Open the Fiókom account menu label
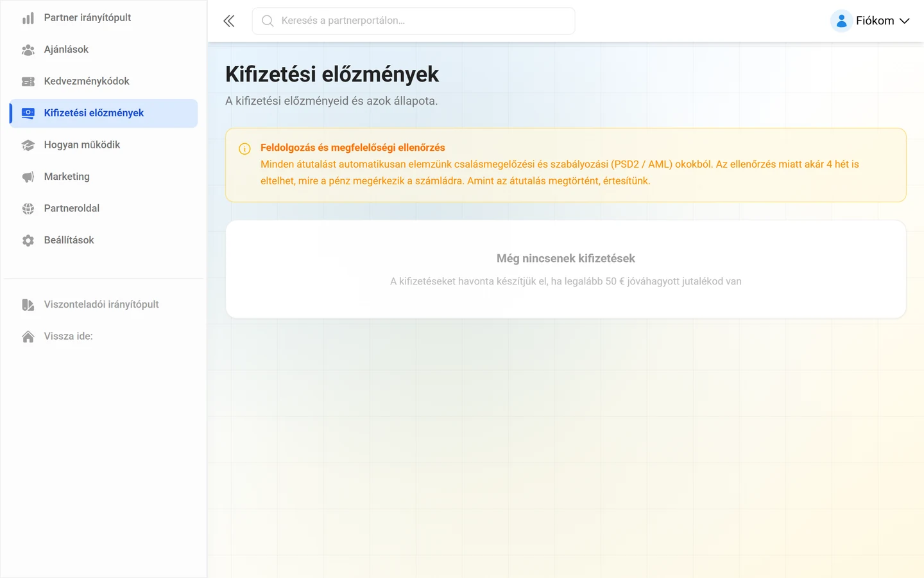 pos(875,21)
